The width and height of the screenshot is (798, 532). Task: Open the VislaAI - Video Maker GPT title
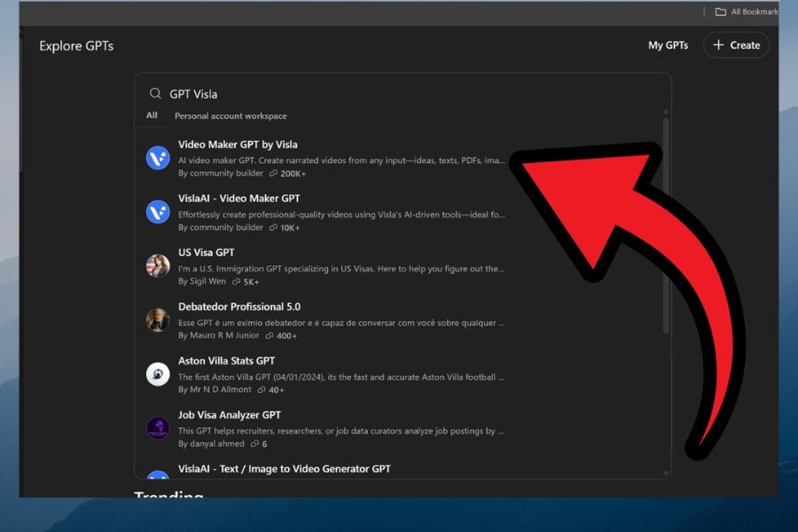(x=239, y=199)
